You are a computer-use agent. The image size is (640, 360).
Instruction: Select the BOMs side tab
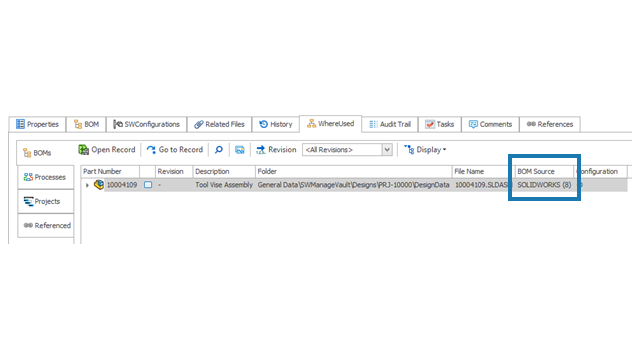[x=45, y=153]
